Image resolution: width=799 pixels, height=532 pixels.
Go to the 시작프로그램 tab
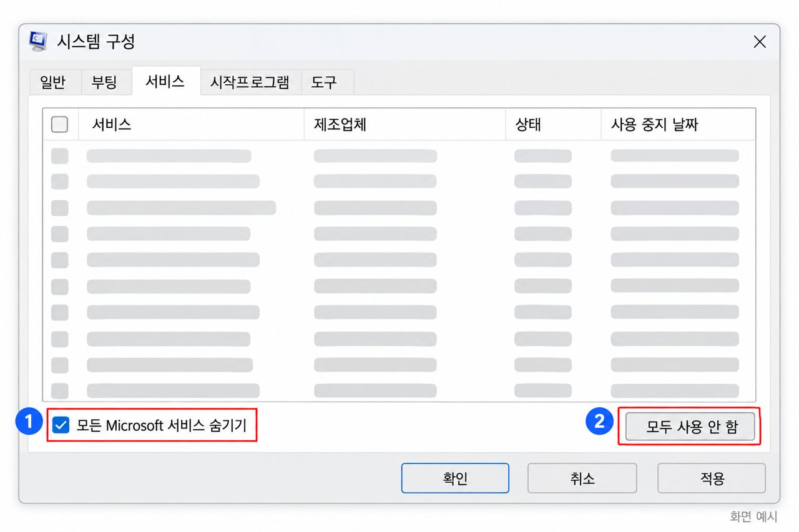(x=250, y=82)
